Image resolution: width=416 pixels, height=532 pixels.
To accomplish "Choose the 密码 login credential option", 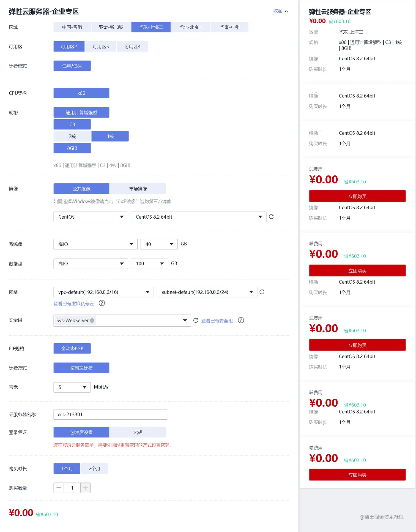I will [138, 432].
